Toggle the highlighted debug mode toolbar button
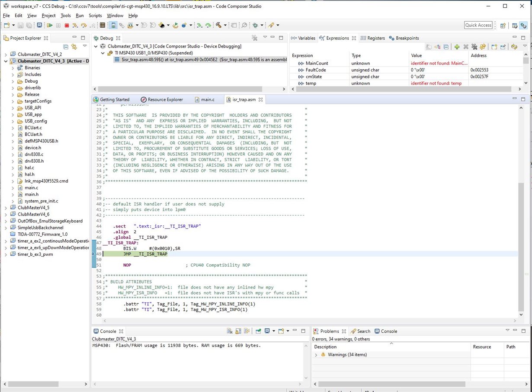 pos(113,26)
